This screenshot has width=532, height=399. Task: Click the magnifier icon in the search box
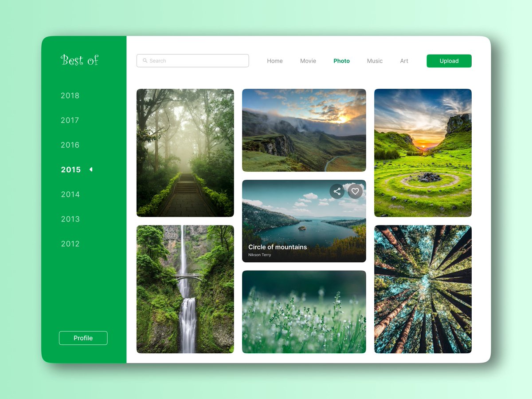coord(145,61)
